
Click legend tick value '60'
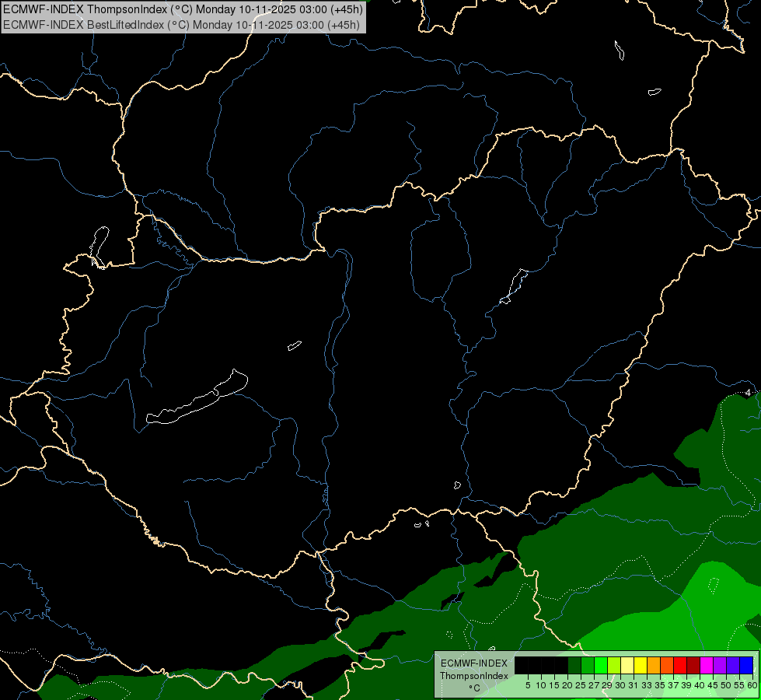tap(752, 685)
